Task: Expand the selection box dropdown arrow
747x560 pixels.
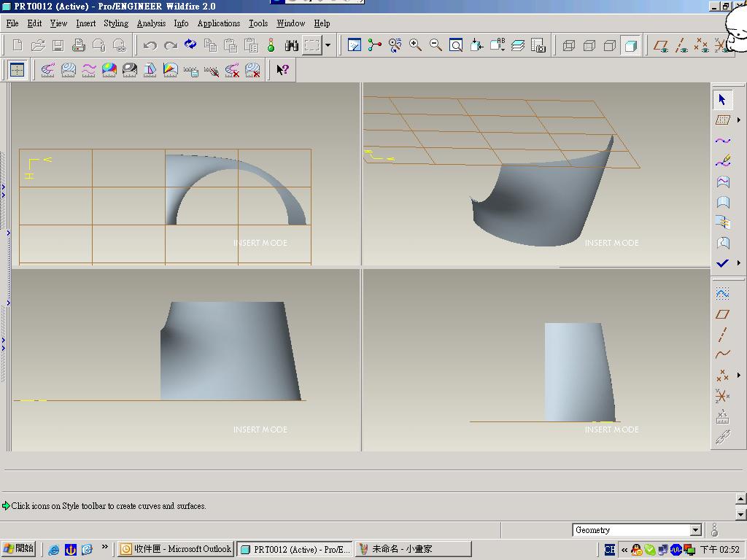Action: [x=328, y=45]
